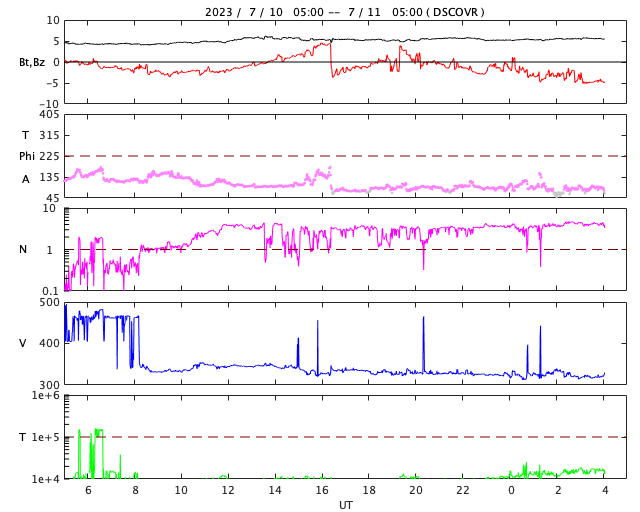Click the 405 tick on angle panel
The image size is (640, 512).
[x=49, y=114]
